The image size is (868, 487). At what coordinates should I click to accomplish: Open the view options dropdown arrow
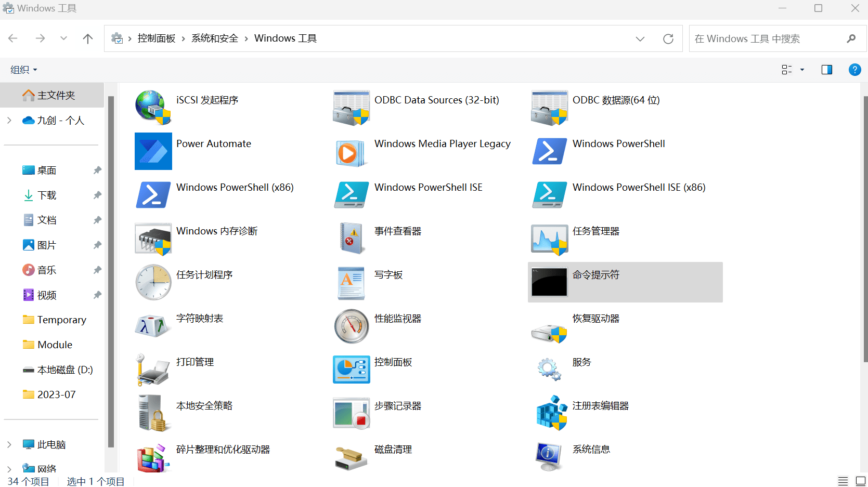pyautogui.click(x=802, y=70)
